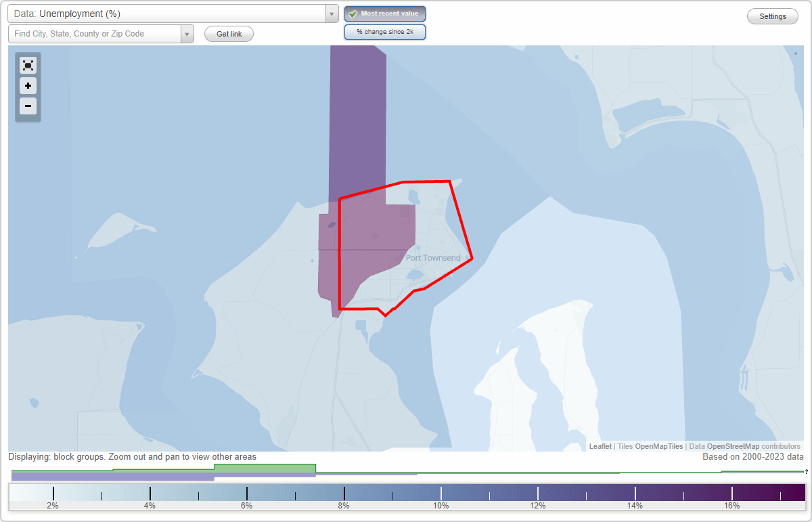This screenshot has width=812, height=522.
Task: Open the Settings panel
Action: tap(772, 16)
